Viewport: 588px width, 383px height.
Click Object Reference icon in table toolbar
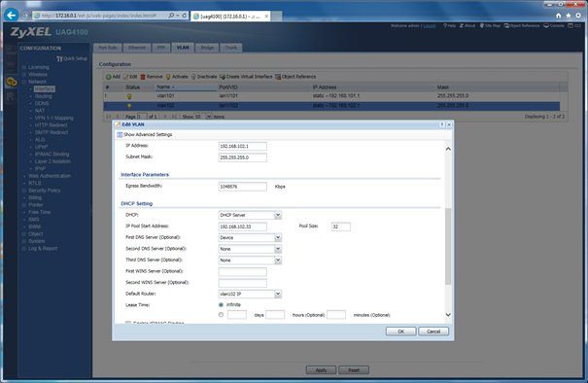coord(278,77)
